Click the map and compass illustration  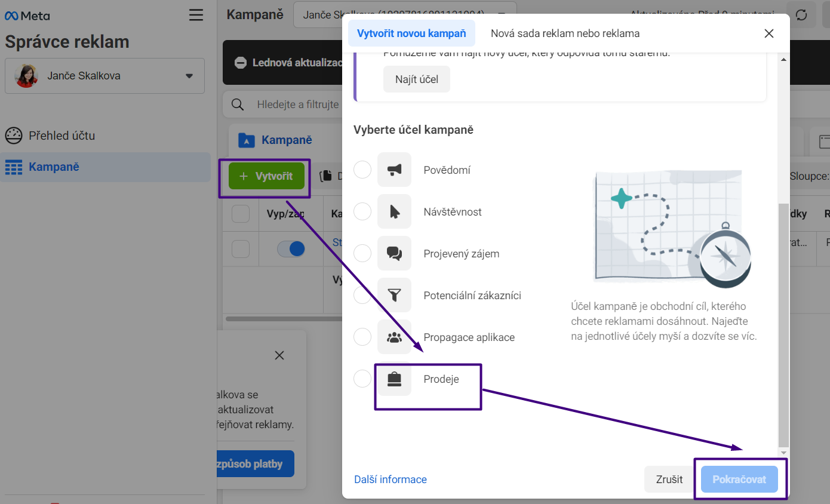pos(672,228)
